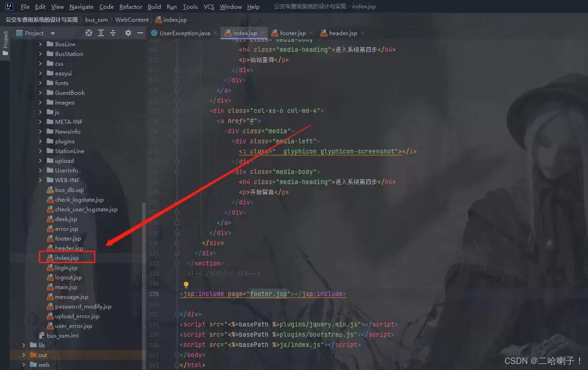Select the error.jsp file icon

tap(50, 229)
